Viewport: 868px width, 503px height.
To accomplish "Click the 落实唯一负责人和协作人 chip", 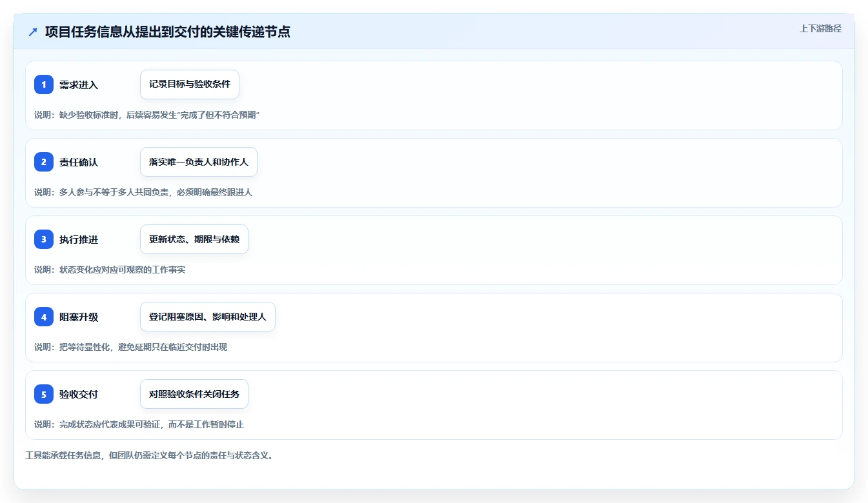I will (199, 162).
